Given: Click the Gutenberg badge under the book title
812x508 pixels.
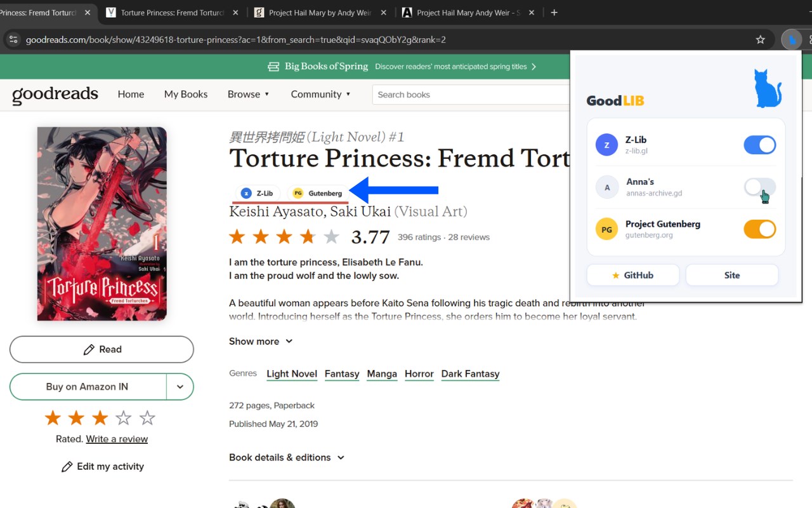Looking at the screenshot, I should 317,193.
